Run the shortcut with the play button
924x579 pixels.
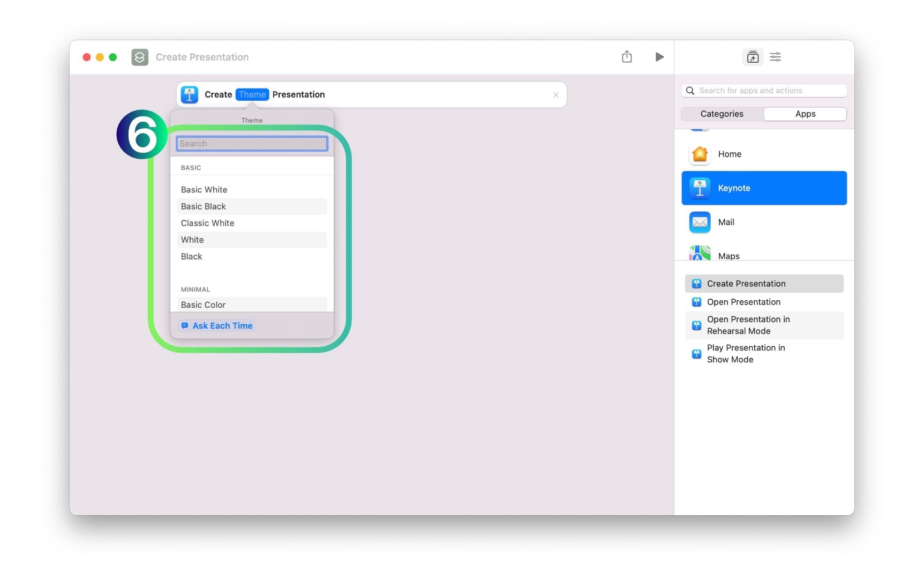[x=659, y=57]
